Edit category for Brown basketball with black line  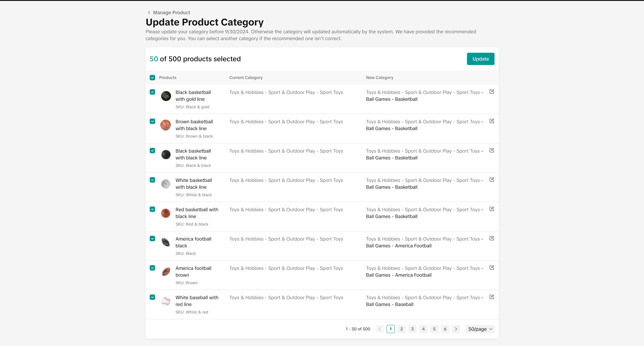[491, 121]
